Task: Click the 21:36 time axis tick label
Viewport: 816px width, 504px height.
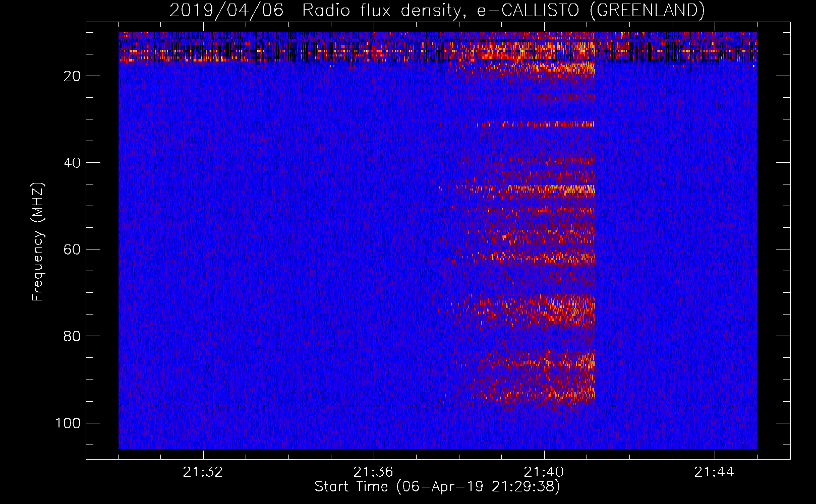Action: pos(373,472)
